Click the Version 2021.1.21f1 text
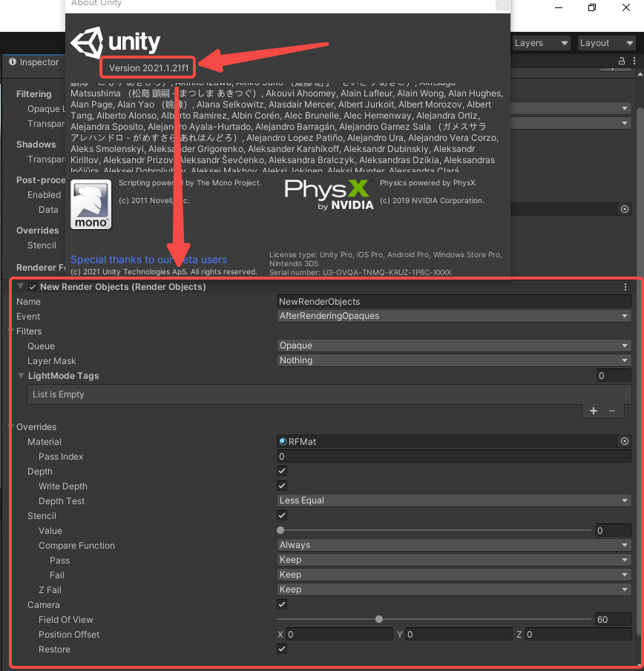Viewport: 644px width, 671px height. tap(148, 68)
